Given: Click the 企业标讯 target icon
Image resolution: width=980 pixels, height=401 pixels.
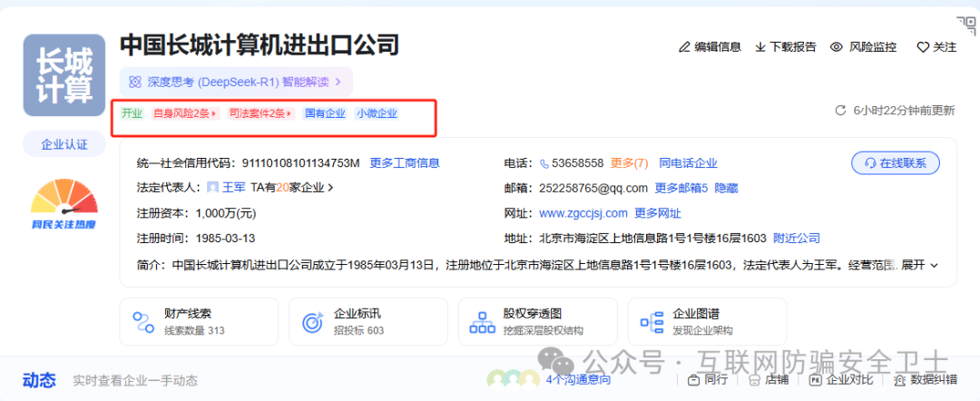Looking at the screenshot, I should coord(312,322).
